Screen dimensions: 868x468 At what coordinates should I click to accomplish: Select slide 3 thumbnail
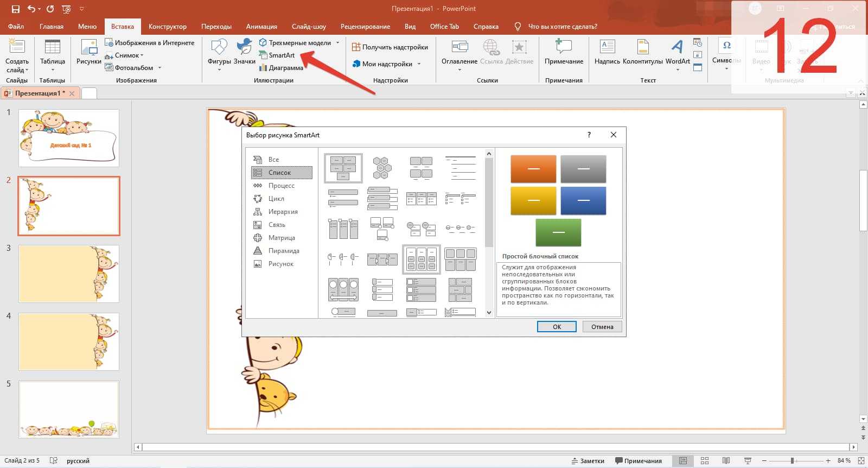pyautogui.click(x=69, y=274)
